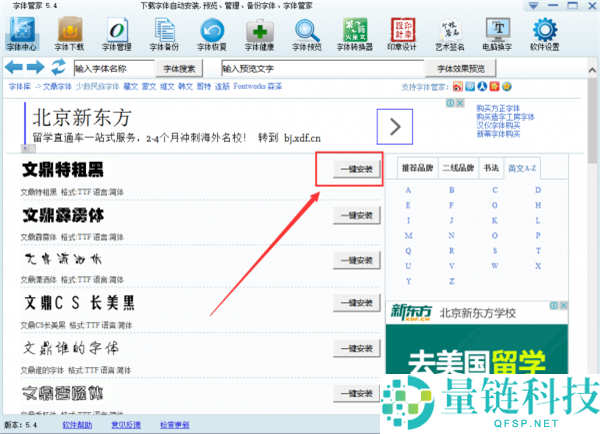Select the 字体管理 (Font Management) icon
Viewport: 600px width, 434px height.
[x=116, y=33]
